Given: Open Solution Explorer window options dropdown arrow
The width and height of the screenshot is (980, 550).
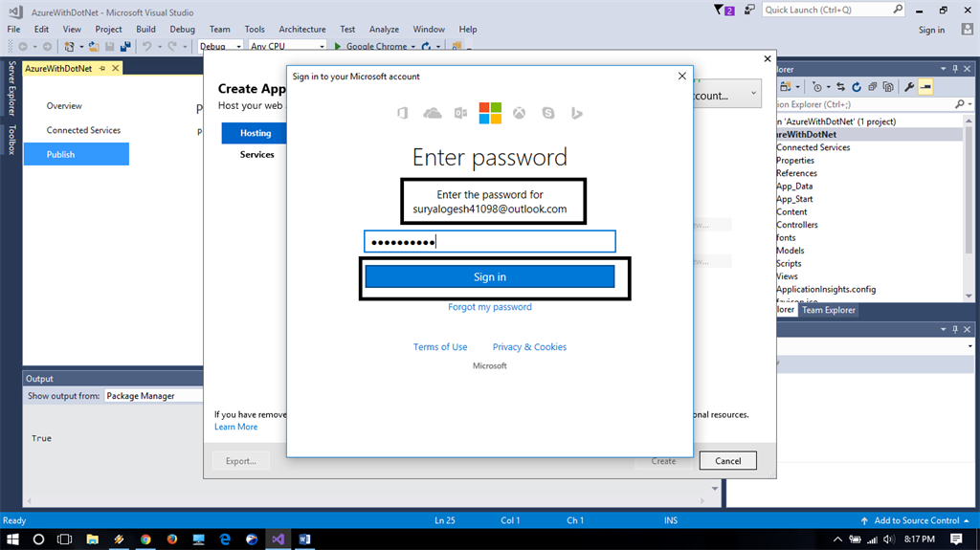Looking at the screenshot, I should point(943,69).
